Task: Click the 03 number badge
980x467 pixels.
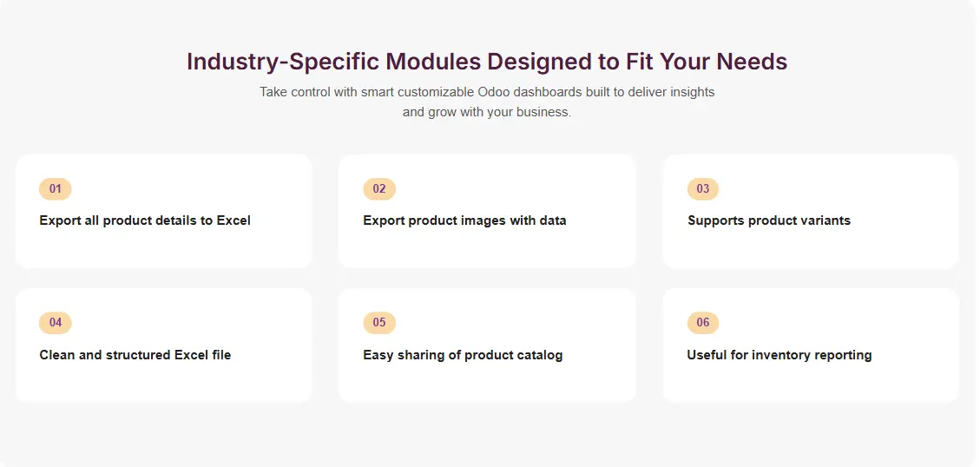Action: [703, 189]
